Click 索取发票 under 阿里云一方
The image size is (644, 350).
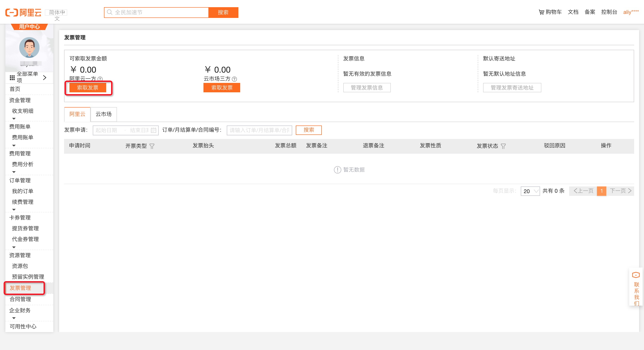88,88
